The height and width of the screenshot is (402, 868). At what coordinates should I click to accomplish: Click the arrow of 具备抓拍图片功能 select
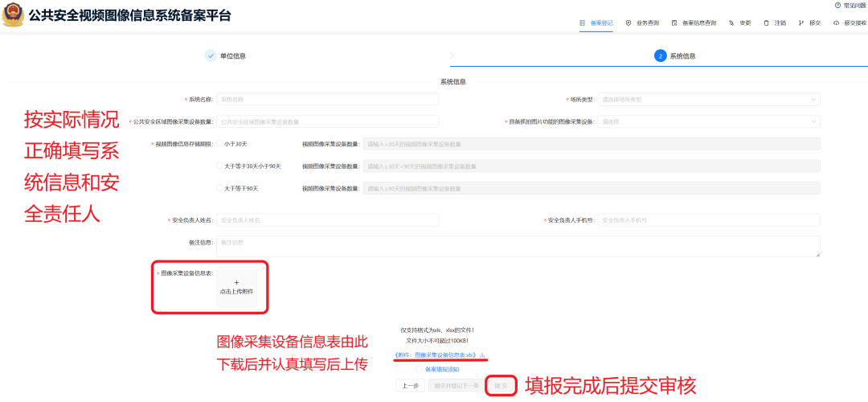click(813, 122)
